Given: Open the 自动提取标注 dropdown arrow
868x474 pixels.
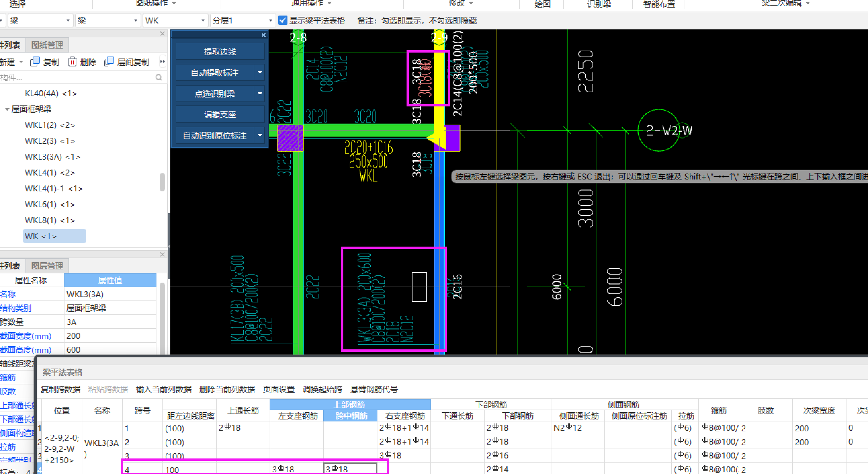Looking at the screenshot, I should 260,72.
